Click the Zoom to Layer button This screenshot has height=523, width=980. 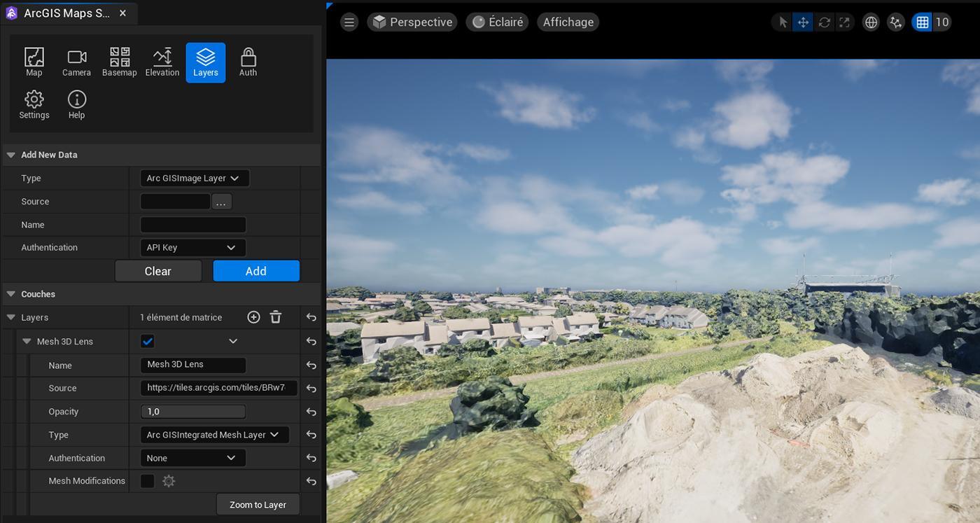point(258,504)
